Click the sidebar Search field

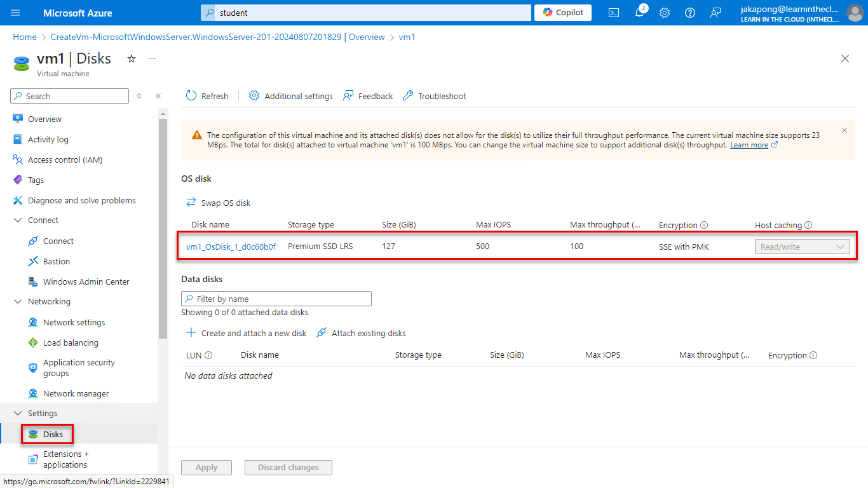(70, 96)
